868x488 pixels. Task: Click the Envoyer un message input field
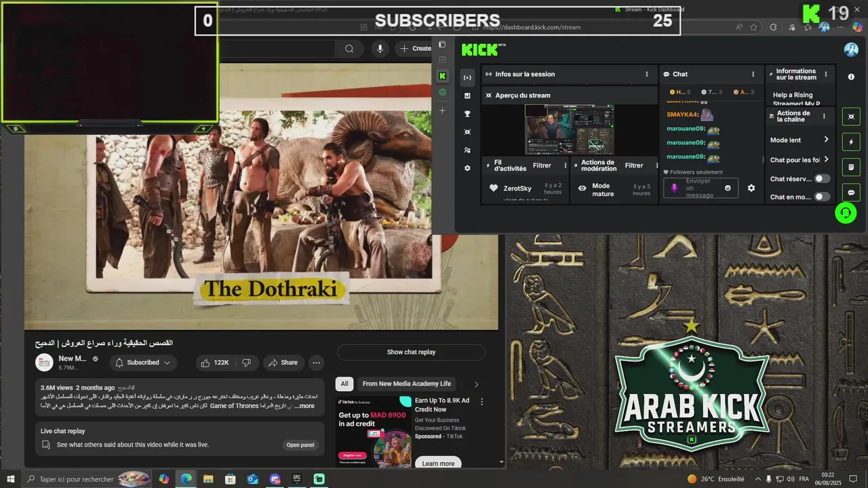pyautogui.click(x=701, y=188)
